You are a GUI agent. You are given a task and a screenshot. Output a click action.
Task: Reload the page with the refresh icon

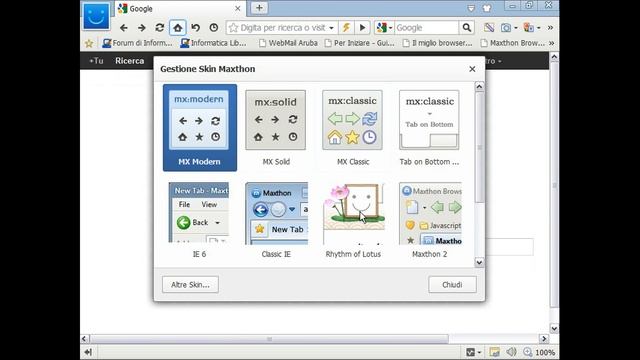[160, 28]
